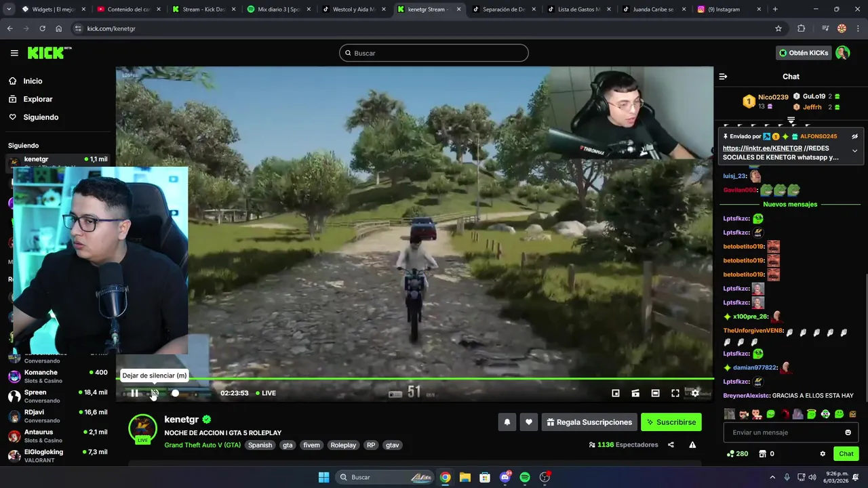Viewport: 868px width, 488px height.
Task: Open channel points 280 balance
Action: click(x=738, y=453)
